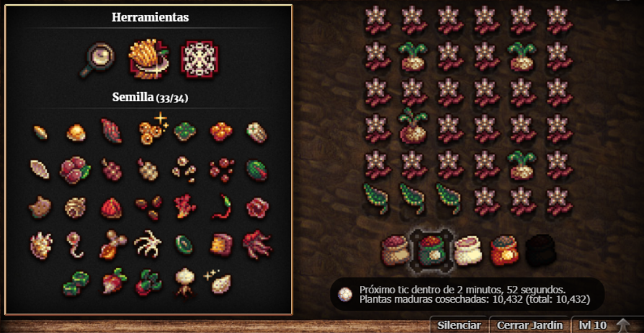The image size is (644, 333).
Task: Select the highlighted green fertilizer soil sack
Action: point(432,250)
